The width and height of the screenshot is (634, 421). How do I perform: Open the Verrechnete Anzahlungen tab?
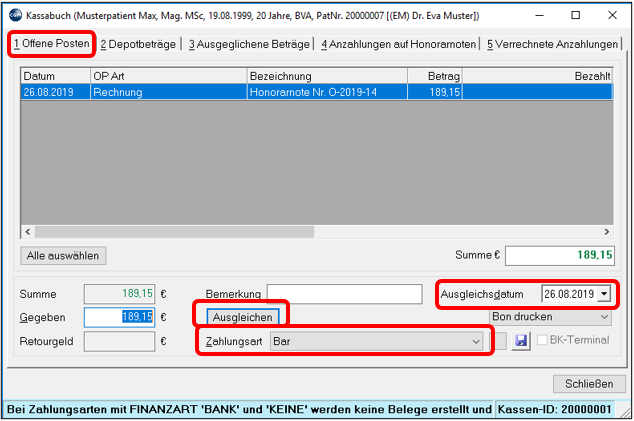tap(552, 44)
